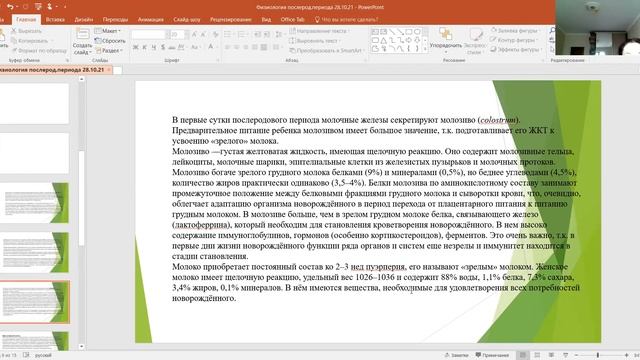Viewport: 640px width, 360px height.
Task: Select the straight line shape in gallery
Action: [x=392, y=31]
